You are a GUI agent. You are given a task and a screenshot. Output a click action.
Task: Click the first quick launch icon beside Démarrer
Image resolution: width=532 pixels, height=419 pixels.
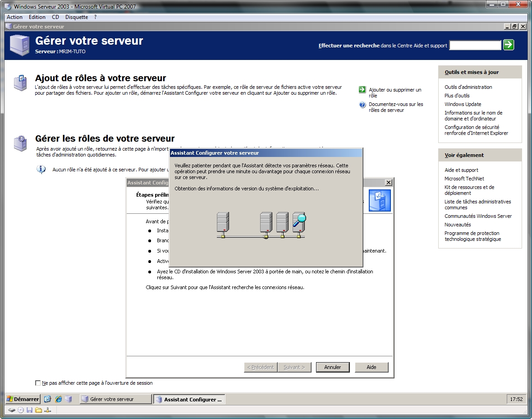coord(47,399)
